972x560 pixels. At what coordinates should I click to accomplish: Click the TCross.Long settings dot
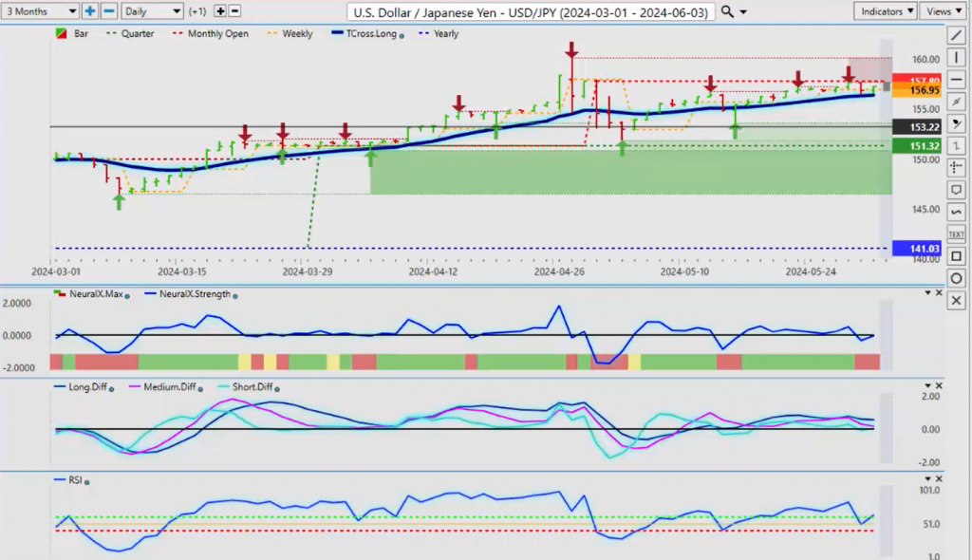tap(403, 34)
